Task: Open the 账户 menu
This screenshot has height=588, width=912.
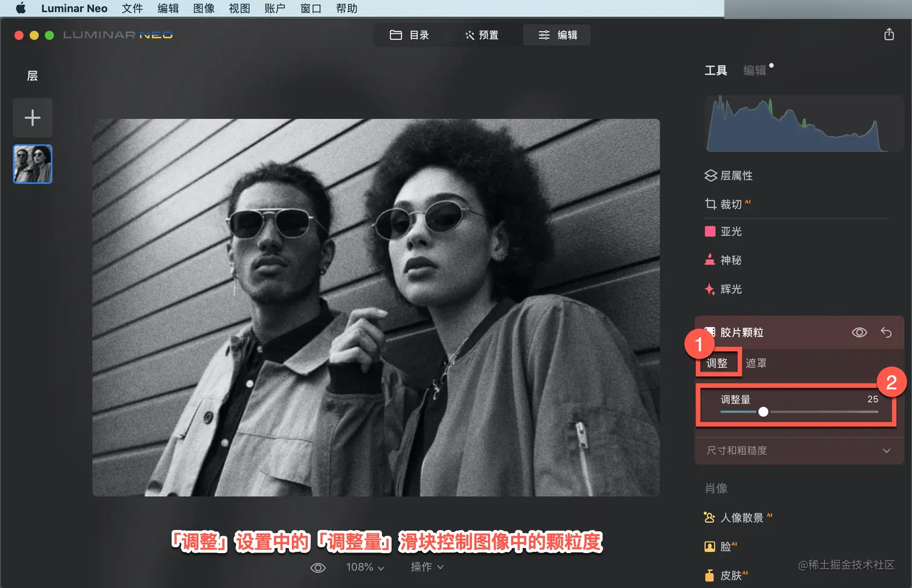Action: pyautogui.click(x=275, y=8)
